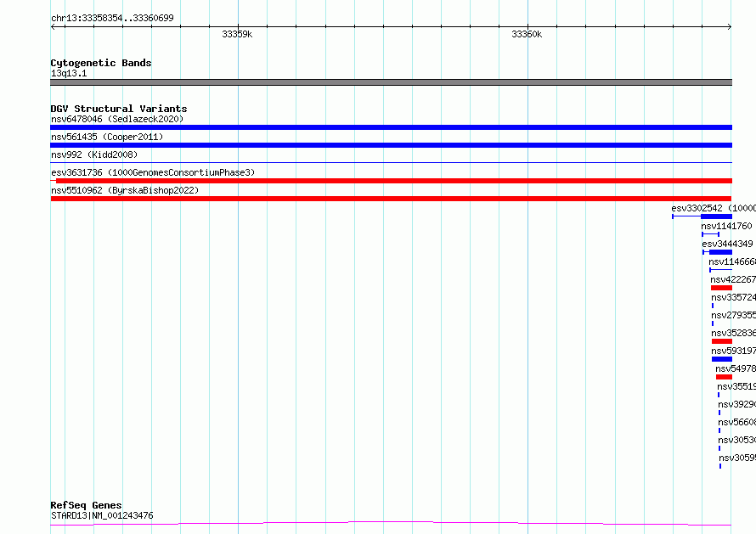Select the red bar under esv3631736

(391, 181)
